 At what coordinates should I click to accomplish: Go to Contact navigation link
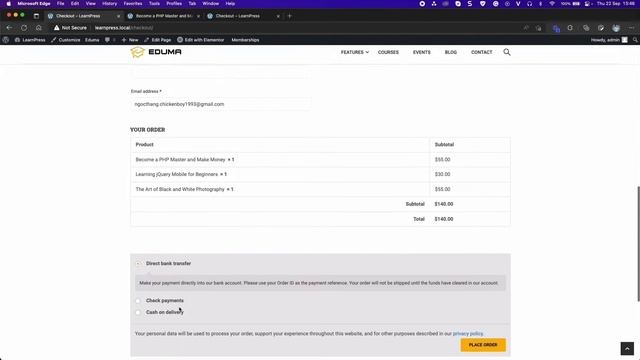click(x=482, y=52)
